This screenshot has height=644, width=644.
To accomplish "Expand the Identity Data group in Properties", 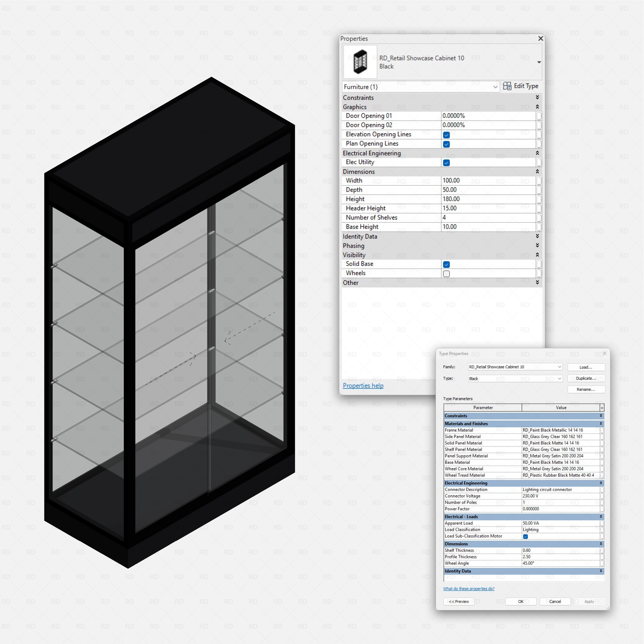I will (537, 236).
